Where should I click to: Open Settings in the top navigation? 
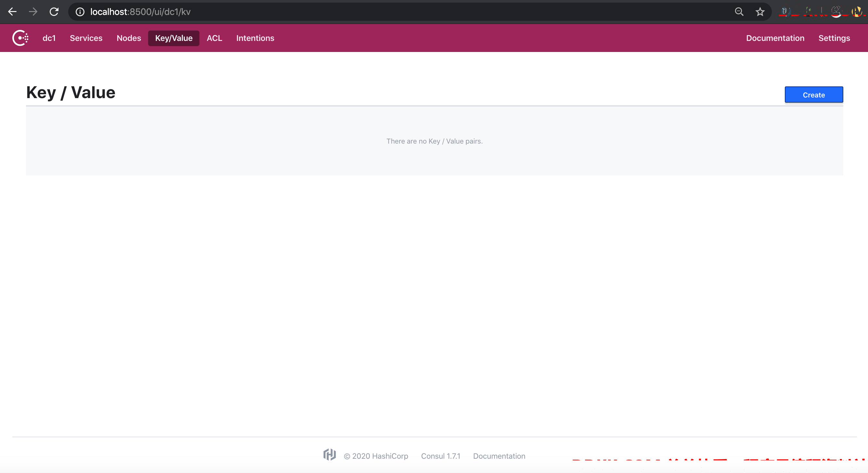(x=834, y=38)
